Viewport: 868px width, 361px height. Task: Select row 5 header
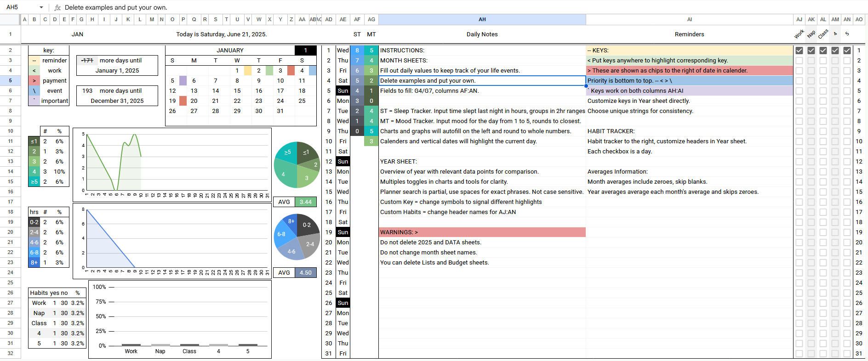10,80
